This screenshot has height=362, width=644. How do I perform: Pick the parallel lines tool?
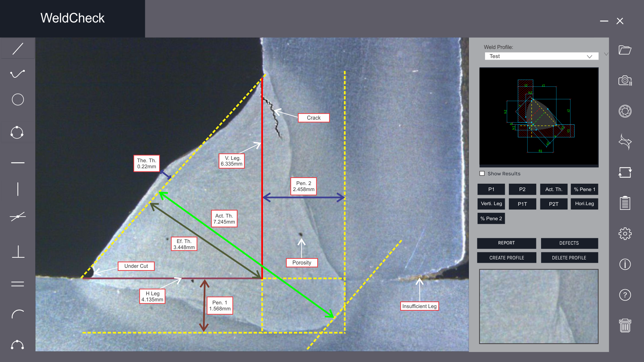click(x=17, y=284)
